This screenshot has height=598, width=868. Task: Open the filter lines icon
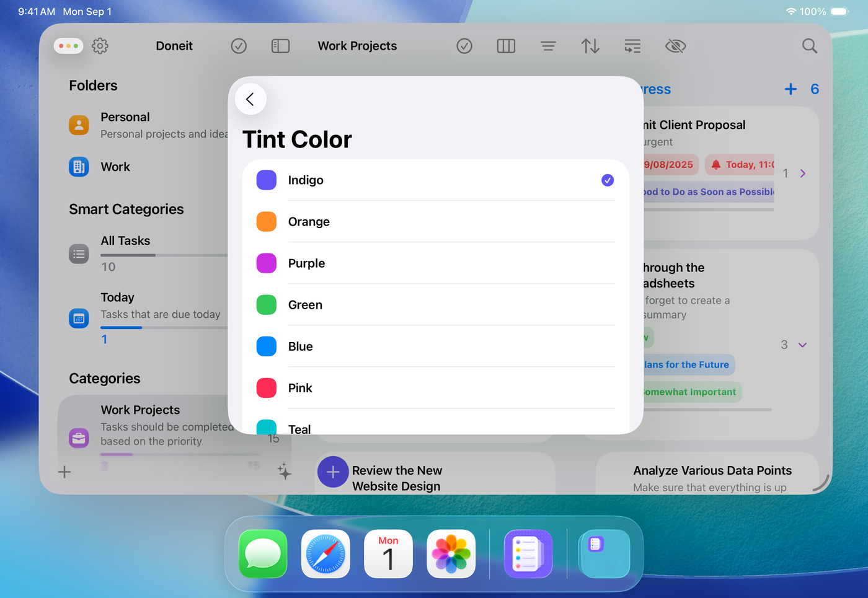point(547,46)
